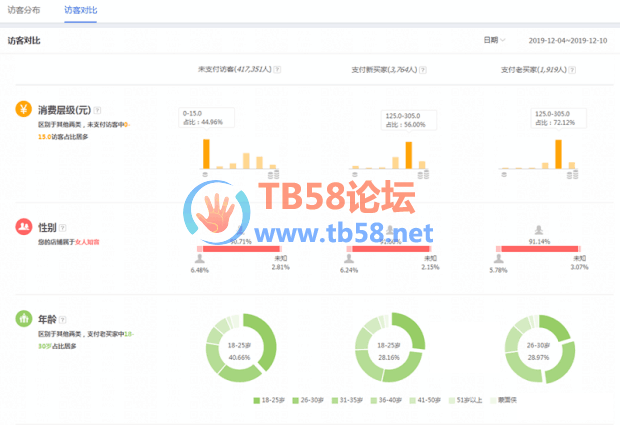This screenshot has width=620, height=425.
Task: Toggle the 18-25岁 legend item
Action: (x=270, y=400)
